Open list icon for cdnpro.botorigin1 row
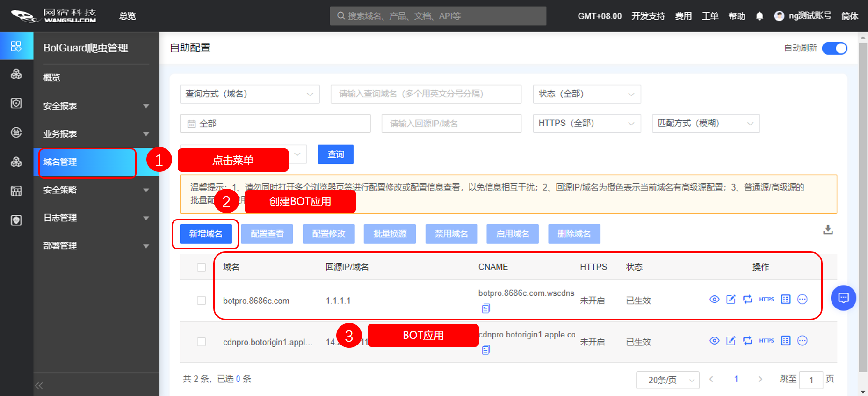The image size is (868, 396). coord(786,340)
